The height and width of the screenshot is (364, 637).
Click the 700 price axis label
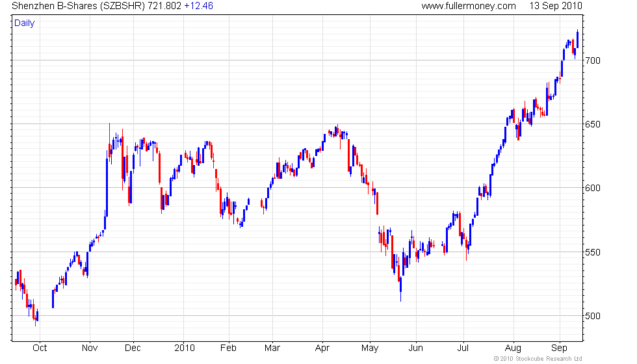click(x=593, y=61)
